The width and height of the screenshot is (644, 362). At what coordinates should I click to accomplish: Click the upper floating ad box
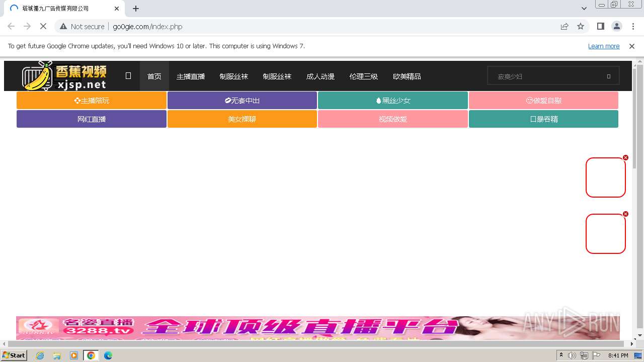click(x=606, y=177)
